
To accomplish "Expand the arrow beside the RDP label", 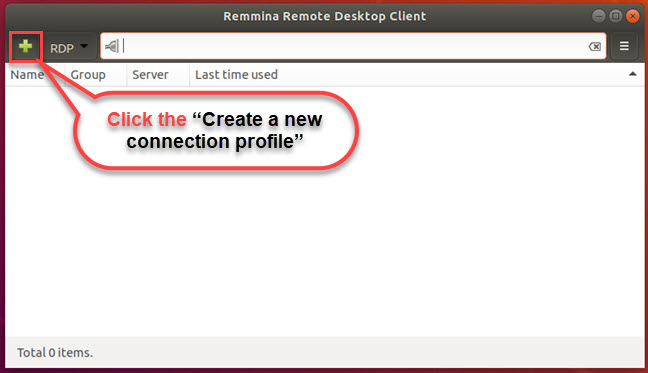I will [84, 46].
